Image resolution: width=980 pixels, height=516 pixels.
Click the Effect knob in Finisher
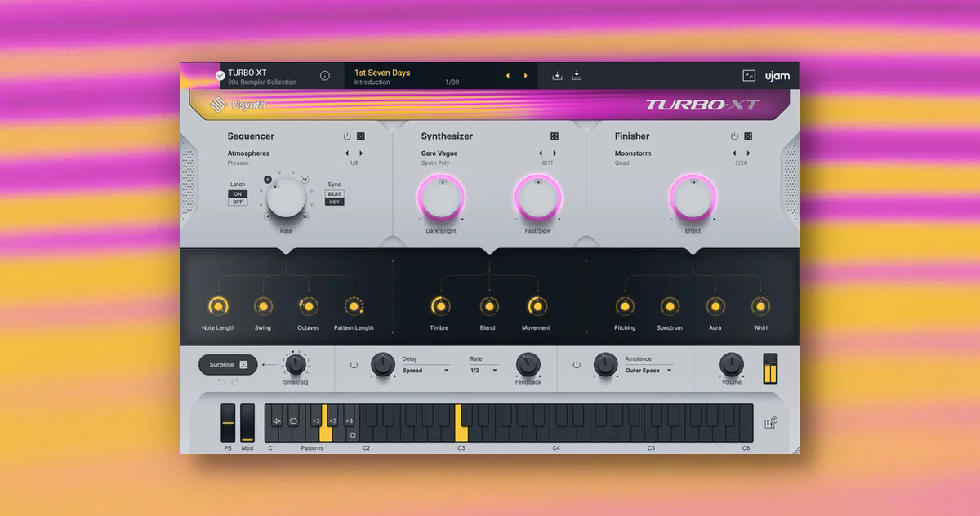pos(693,198)
